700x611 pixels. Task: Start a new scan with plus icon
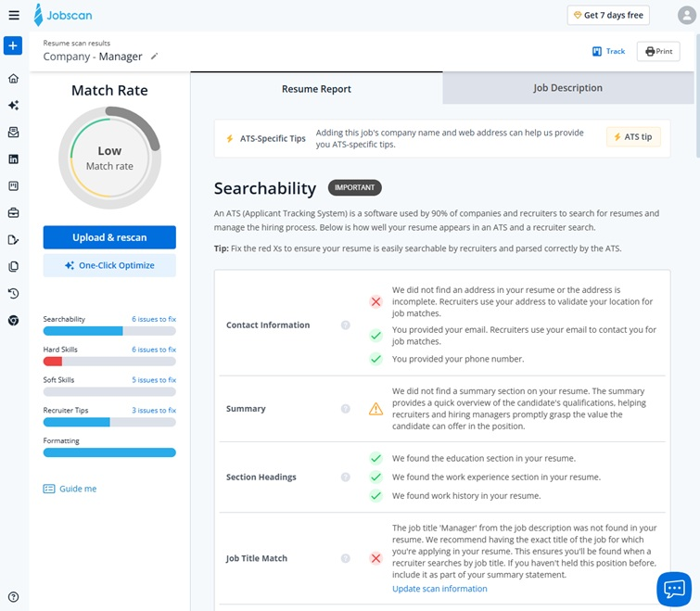pos(13,45)
